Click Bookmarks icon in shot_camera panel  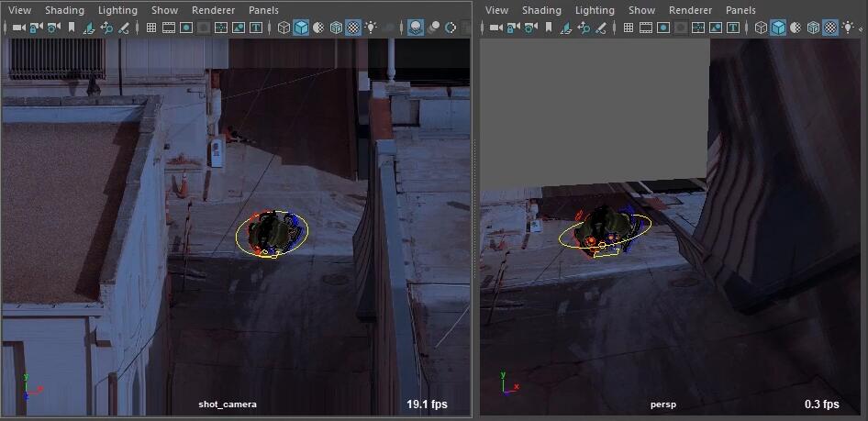click(x=71, y=28)
